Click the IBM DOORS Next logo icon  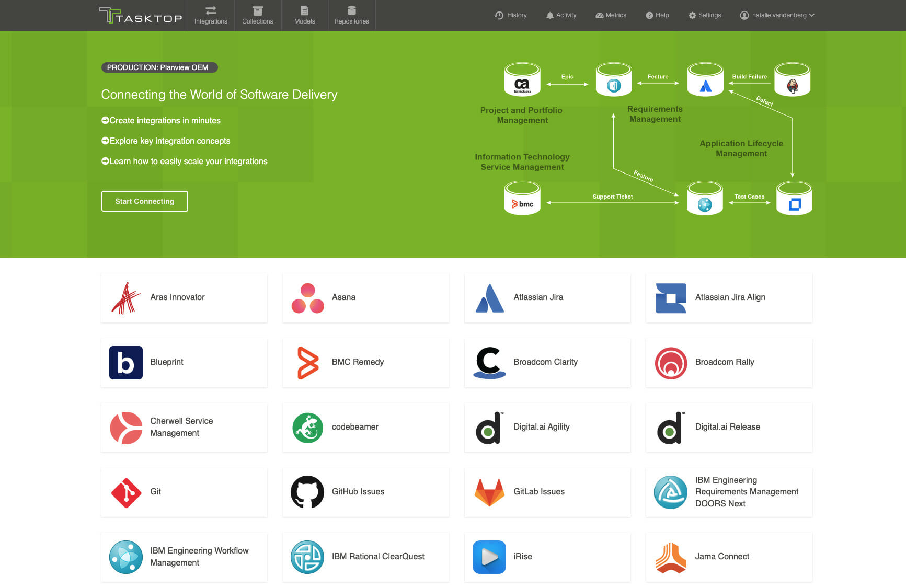(671, 492)
